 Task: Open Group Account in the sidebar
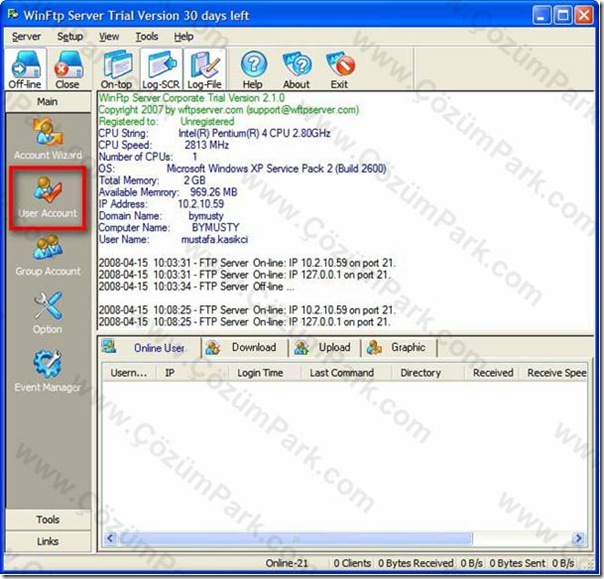(x=48, y=256)
